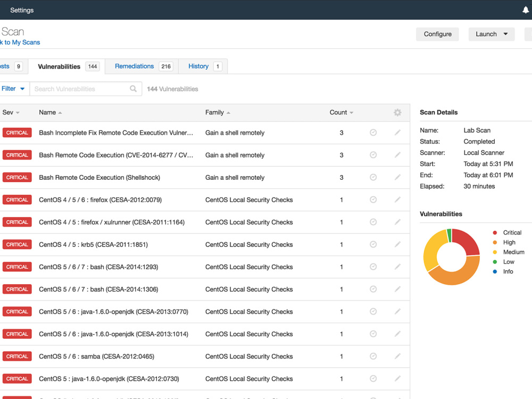This screenshot has width=532, height=399.
Task: Open CentOS 4 / 5 : krb5 entry
Action: pos(93,245)
